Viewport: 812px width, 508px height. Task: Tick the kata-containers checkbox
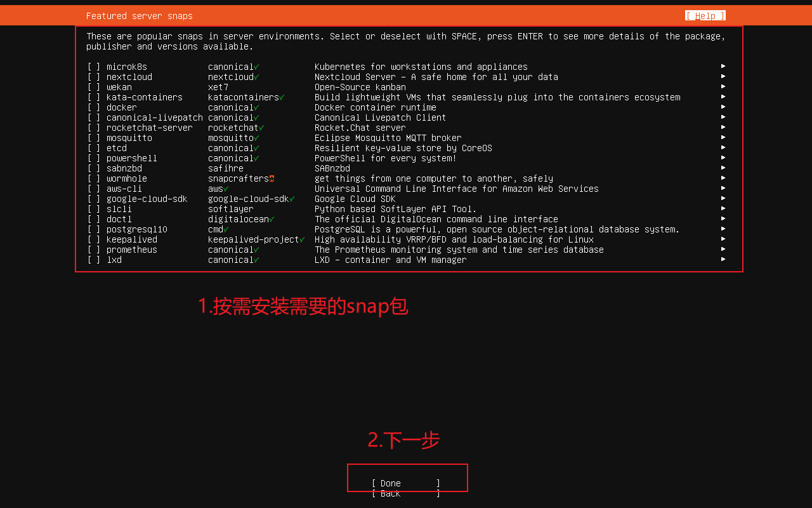point(94,97)
